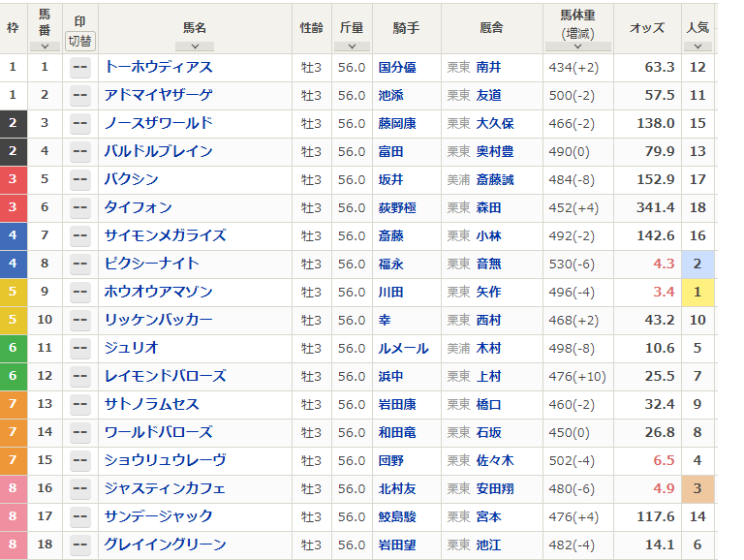Open jockey 岩田望 link
The image size is (744, 560).
click(x=397, y=544)
